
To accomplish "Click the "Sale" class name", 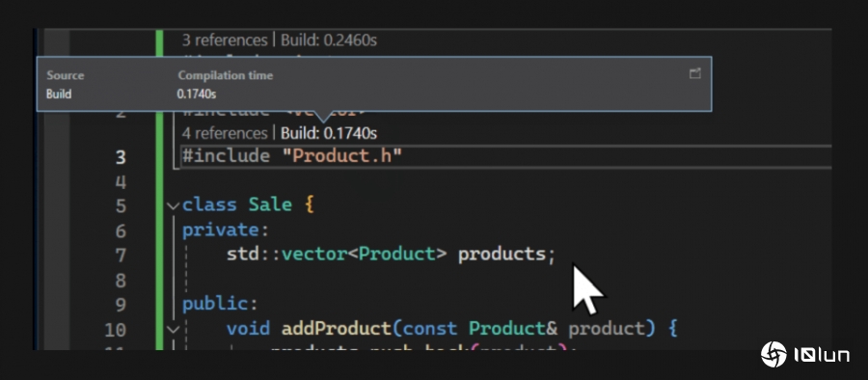I will point(270,205).
